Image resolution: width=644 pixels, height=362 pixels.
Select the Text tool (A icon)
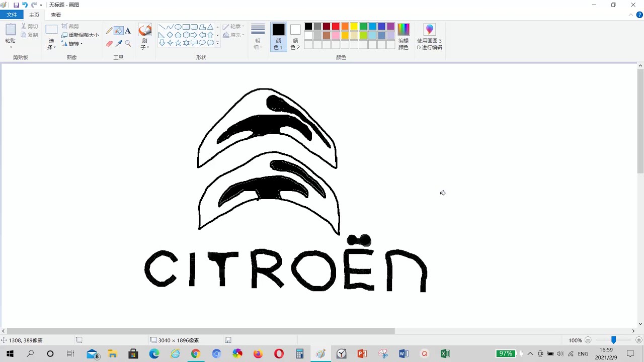click(128, 31)
